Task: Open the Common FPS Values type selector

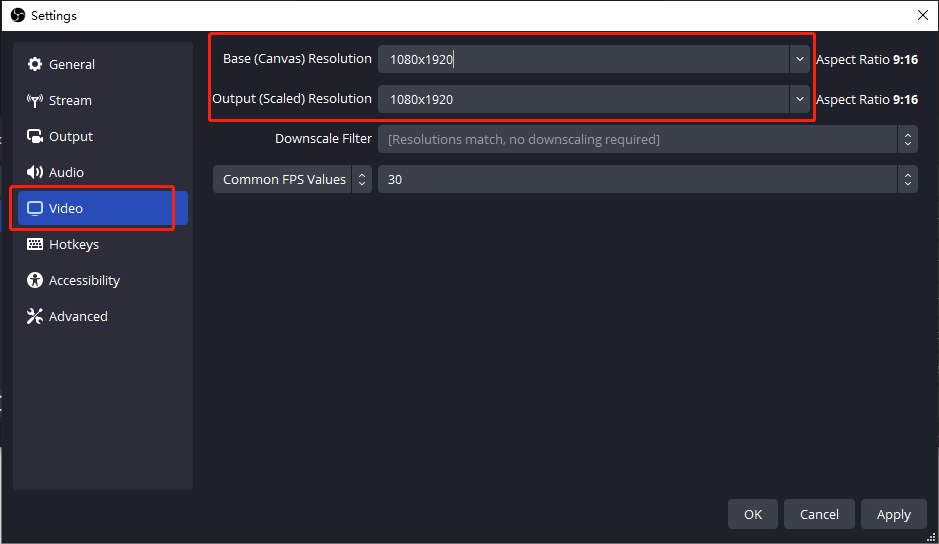Action: pos(292,179)
